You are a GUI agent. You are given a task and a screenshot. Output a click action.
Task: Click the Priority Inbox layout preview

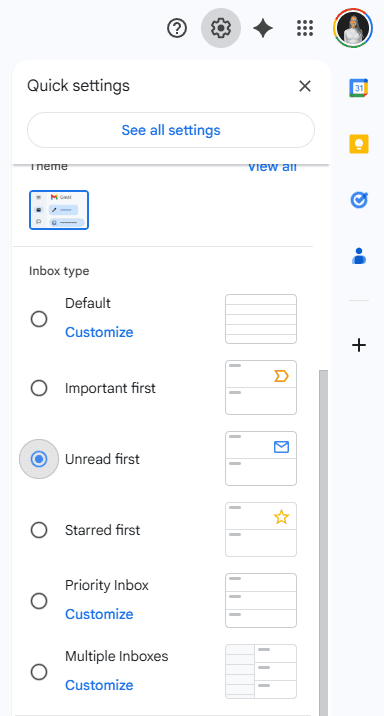pyautogui.click(x=261, y=600)
